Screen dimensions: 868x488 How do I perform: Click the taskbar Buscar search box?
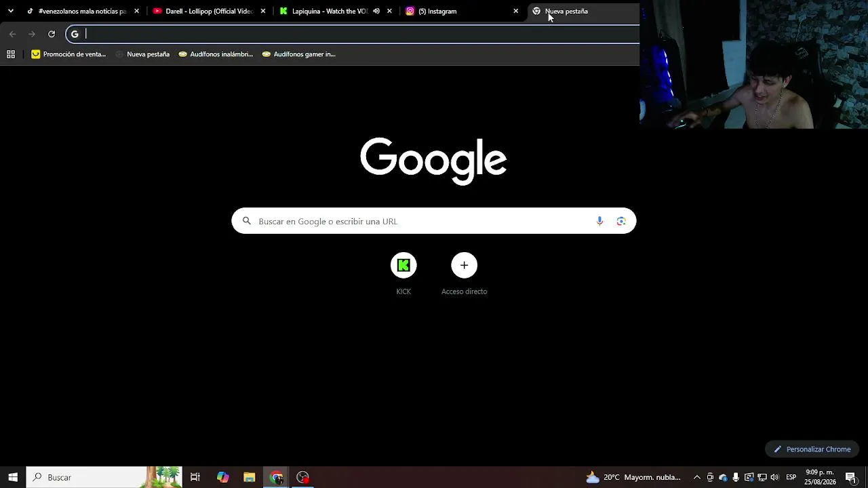104,477
